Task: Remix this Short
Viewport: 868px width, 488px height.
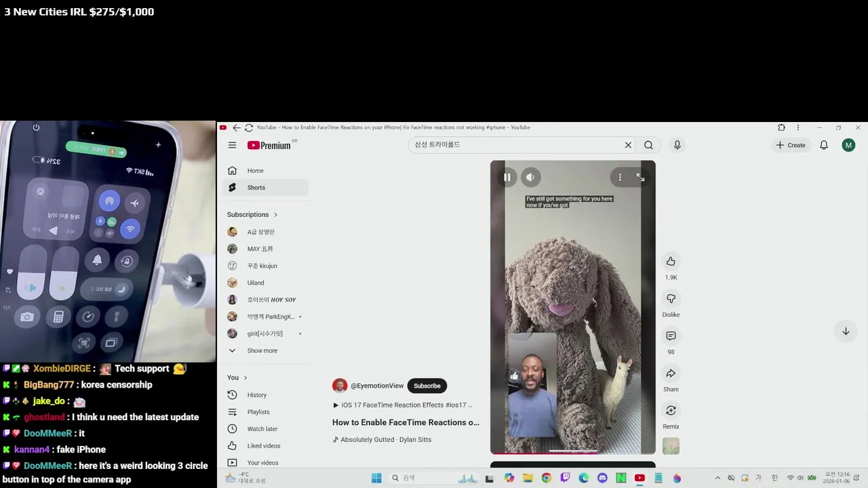Action: 671,411
